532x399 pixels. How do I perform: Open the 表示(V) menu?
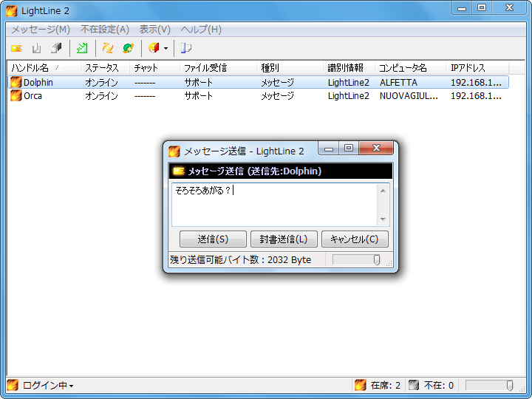(154, 30)
